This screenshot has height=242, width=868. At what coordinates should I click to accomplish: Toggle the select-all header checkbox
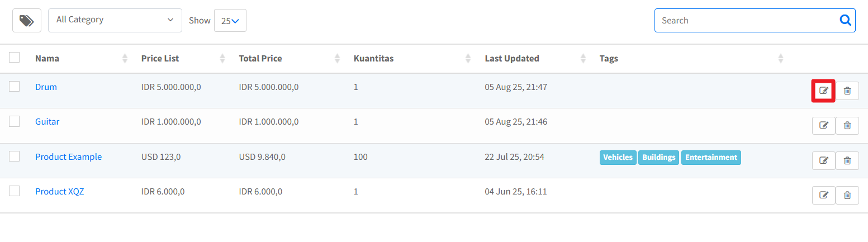[15, 58]
